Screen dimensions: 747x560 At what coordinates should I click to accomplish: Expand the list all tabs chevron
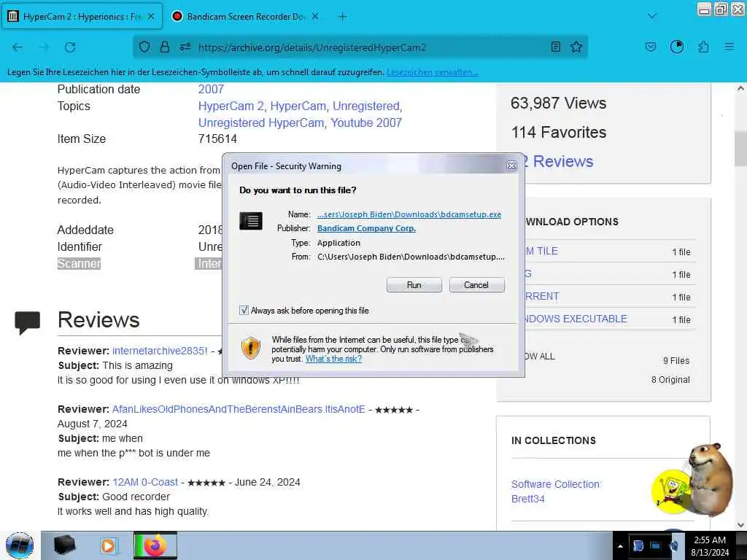[651, 16]
